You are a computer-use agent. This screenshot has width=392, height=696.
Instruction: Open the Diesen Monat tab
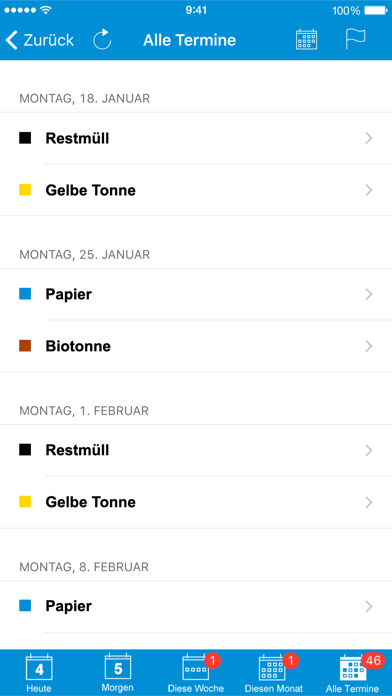tap(274, 673)
